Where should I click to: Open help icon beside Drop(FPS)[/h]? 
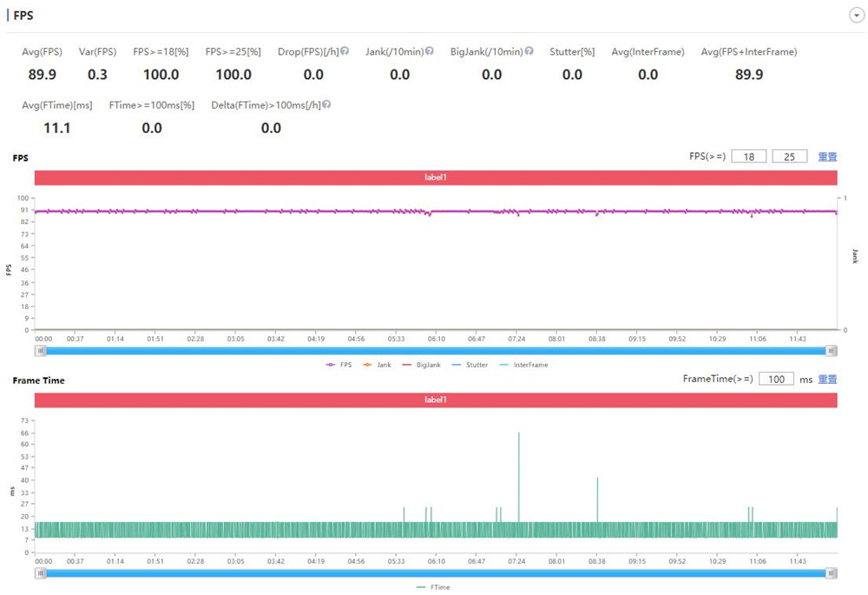point(345,51)
